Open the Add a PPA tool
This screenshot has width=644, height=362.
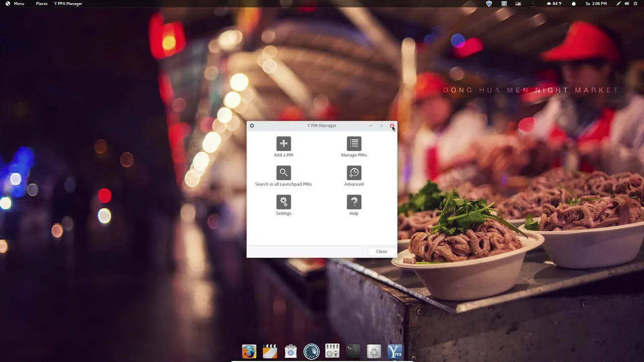[284, 147]
